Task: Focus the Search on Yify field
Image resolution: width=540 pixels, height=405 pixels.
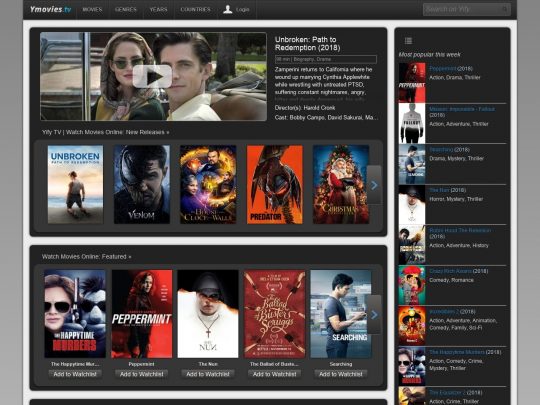Action: [x=467, y=9]
